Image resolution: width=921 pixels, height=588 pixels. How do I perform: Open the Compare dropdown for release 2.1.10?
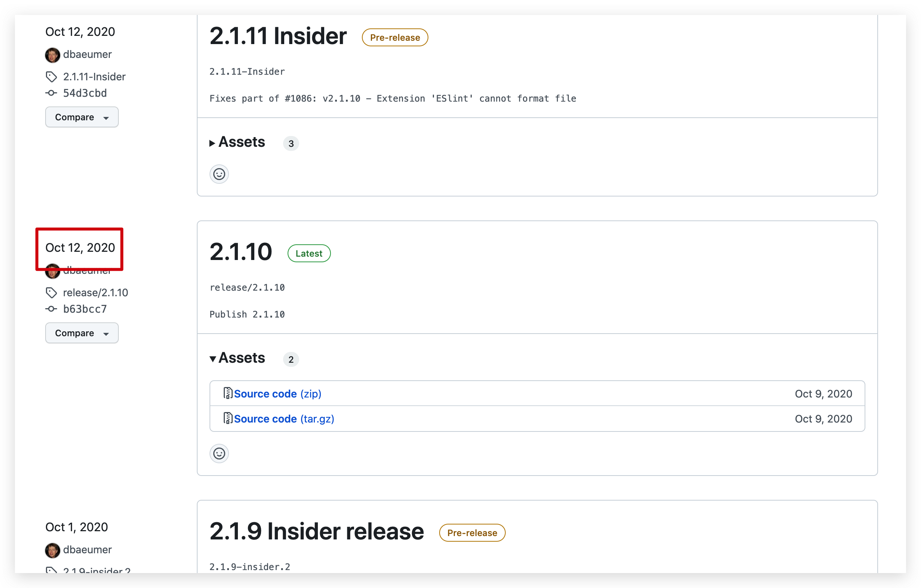(x=82, y=333)
